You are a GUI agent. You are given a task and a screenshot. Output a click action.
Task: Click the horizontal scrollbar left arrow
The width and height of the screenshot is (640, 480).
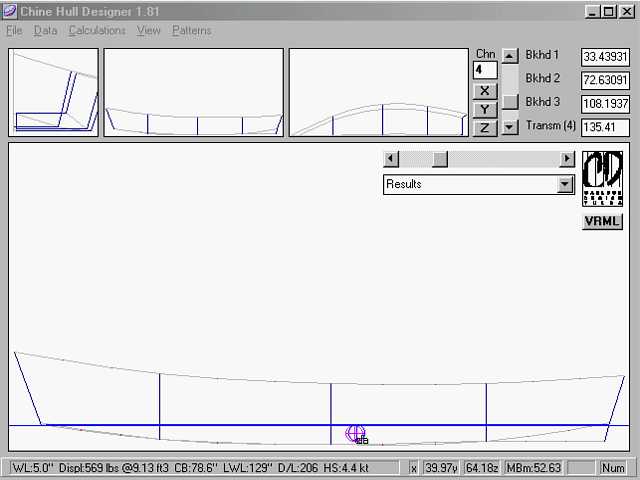391,159
